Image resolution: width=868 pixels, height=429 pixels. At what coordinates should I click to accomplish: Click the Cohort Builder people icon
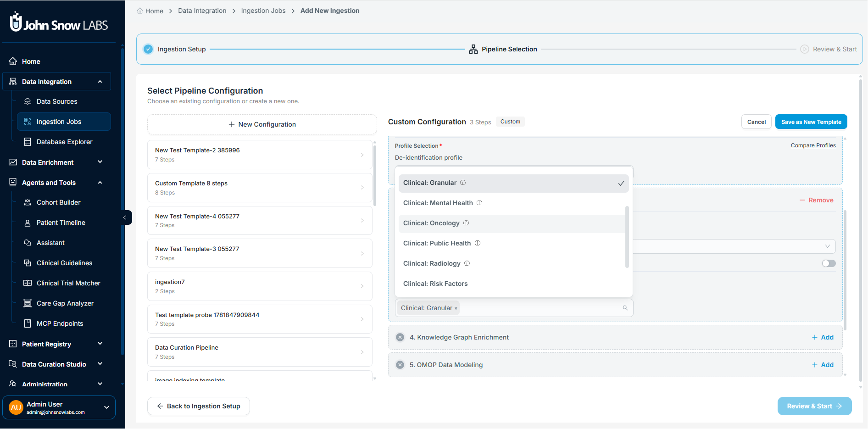pyautogui.click(x=28, y=202)
